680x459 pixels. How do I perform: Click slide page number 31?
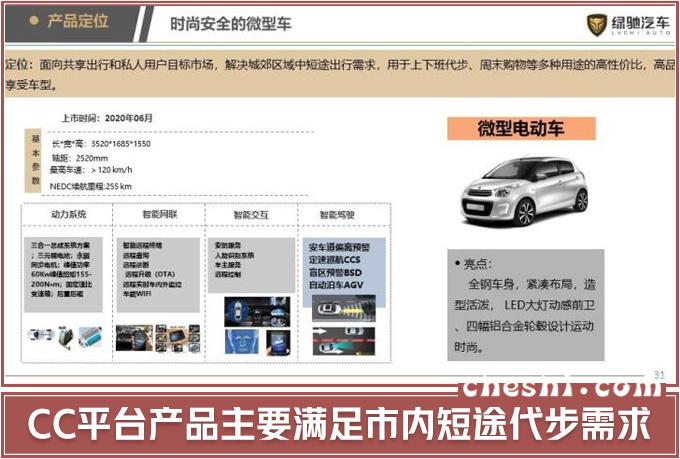pyautogui.click(x=659, y=375)
